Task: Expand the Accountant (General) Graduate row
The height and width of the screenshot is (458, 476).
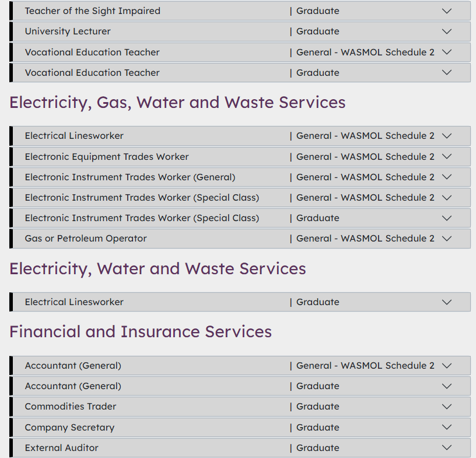Action: click(x=73, y=386)
